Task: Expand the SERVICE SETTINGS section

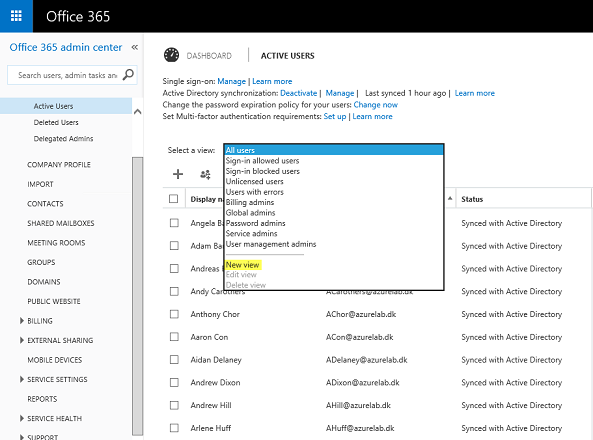Action: point(22,379)
